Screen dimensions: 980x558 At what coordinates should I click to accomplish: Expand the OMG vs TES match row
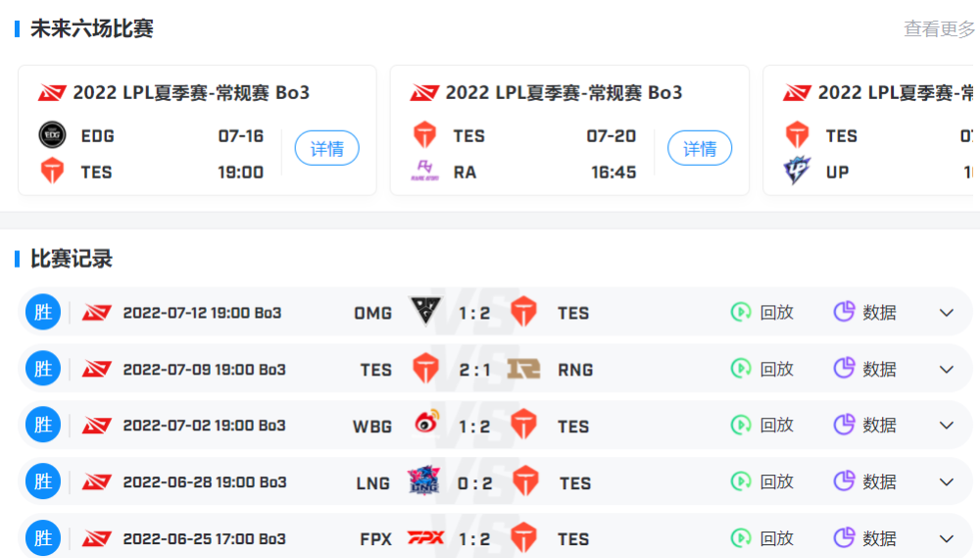tap(946, 313)
